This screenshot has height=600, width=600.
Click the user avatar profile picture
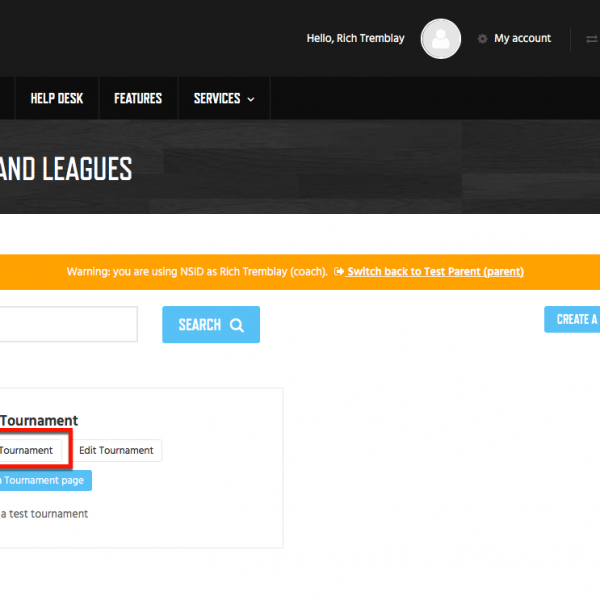[440, 39]
